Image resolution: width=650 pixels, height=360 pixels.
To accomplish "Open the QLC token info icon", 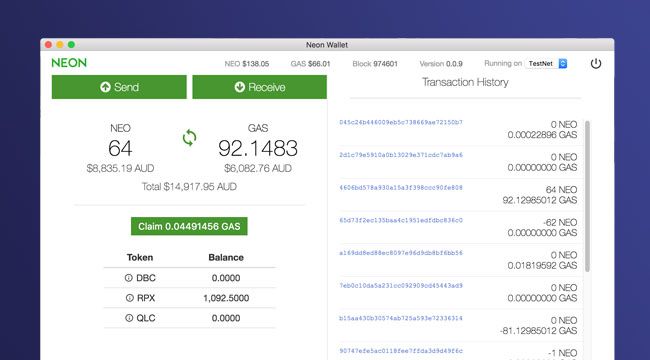I will pyautogui.click(x=129, y=318).
